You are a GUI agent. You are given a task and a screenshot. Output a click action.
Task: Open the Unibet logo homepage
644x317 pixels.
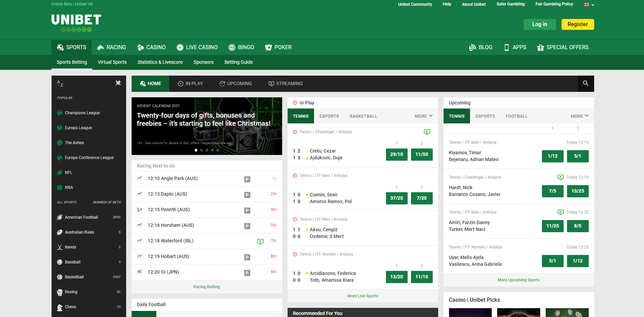coord(76,23)
